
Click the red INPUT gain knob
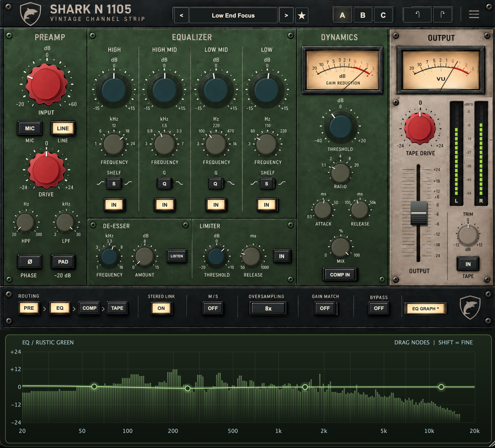tap(46, 84)
